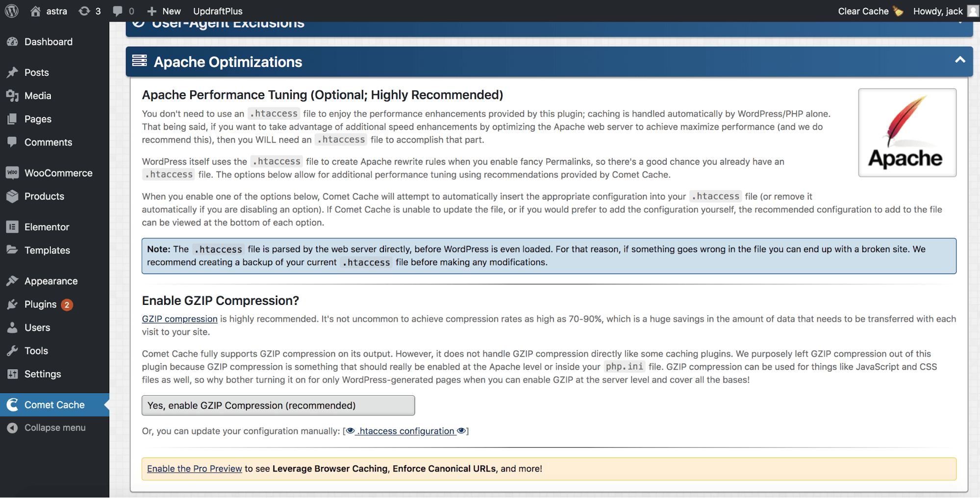Click the Comet Cache logo icon

12,405
